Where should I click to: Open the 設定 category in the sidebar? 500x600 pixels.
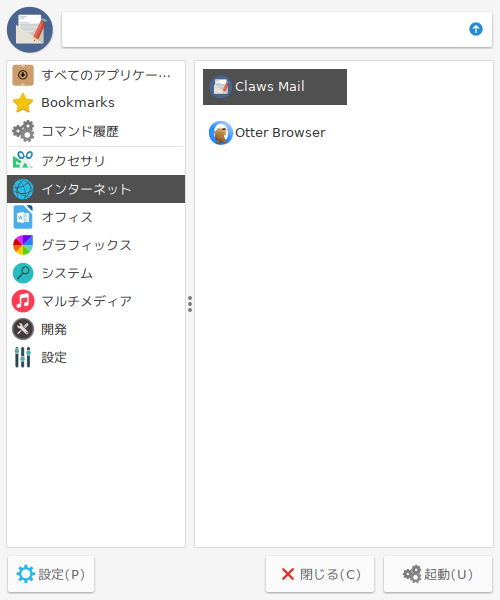click(x=96, y=357)
